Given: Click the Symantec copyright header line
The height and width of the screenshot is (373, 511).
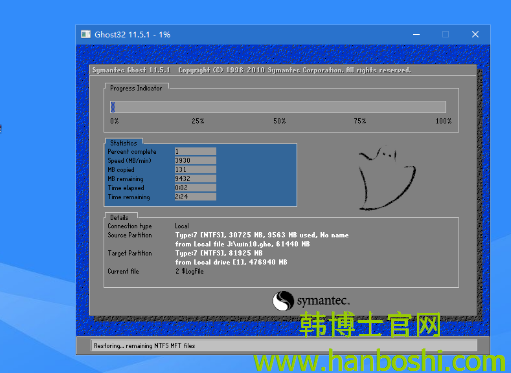Looking at the screenshot, I should pos(252,70).
